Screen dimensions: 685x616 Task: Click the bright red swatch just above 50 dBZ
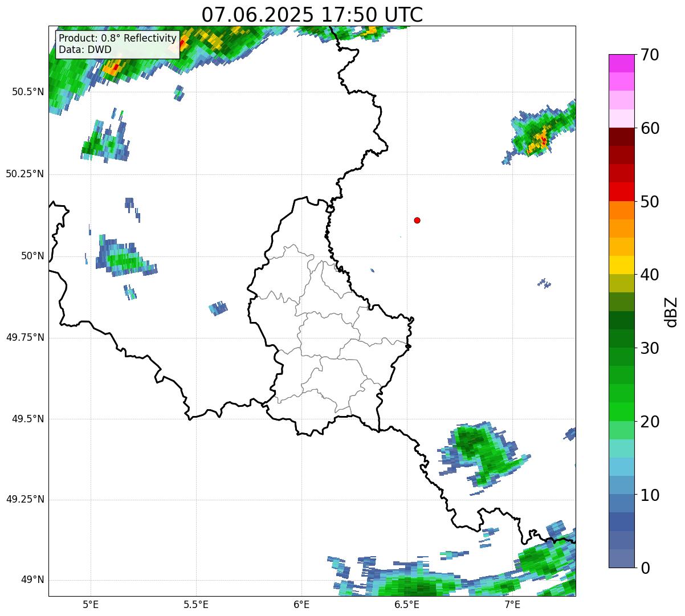click(621, 192)
